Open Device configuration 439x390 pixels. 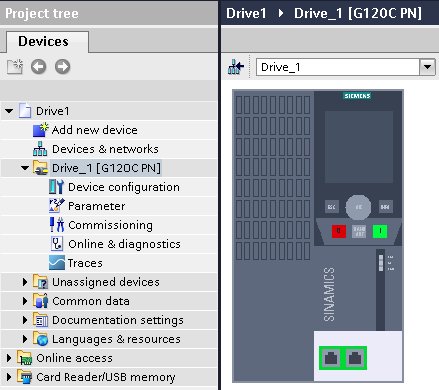coord(124,187)
